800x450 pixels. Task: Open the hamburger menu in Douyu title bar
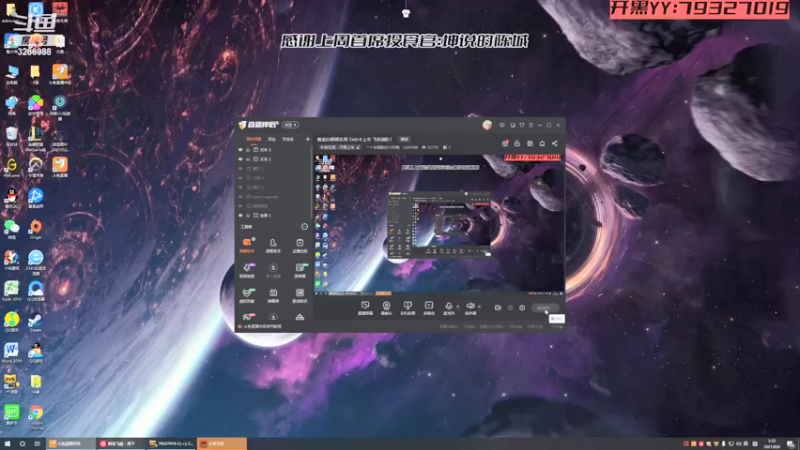tap(531, 125)
